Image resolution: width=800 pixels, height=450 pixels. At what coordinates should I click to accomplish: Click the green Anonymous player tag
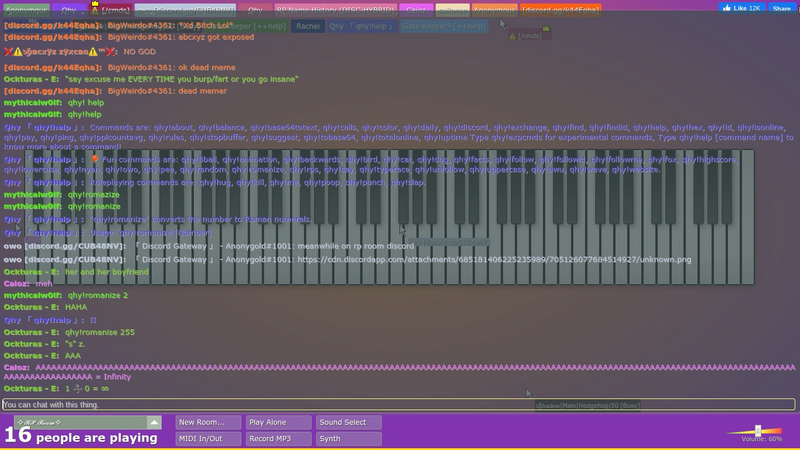tap(26, 10)
